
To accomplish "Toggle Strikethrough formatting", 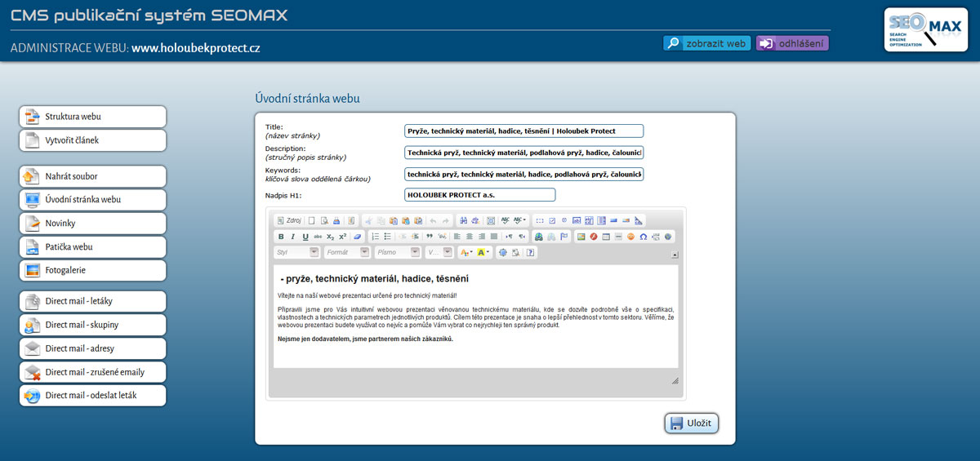I will pyautogui.click(x=318, y=237).
